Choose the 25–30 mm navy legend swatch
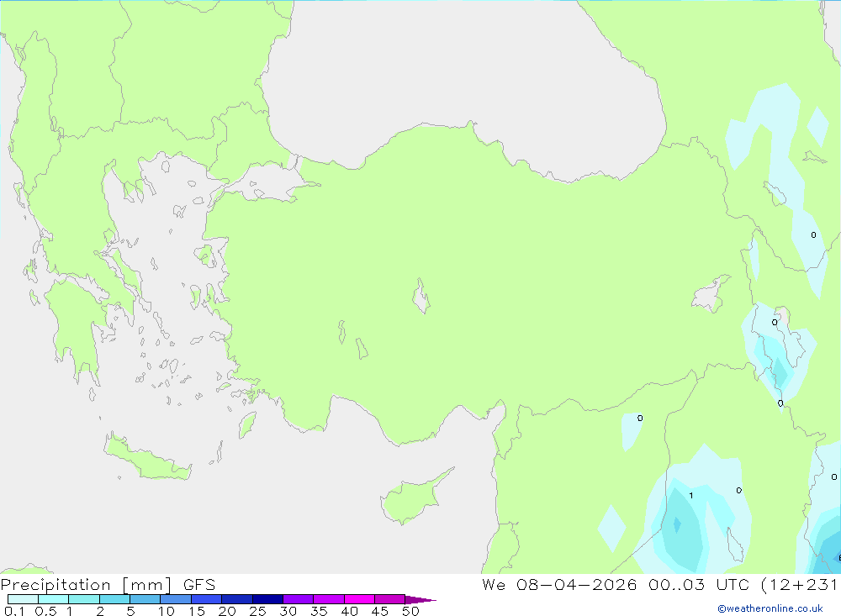 pyautogui.click(x=267, y=599)
